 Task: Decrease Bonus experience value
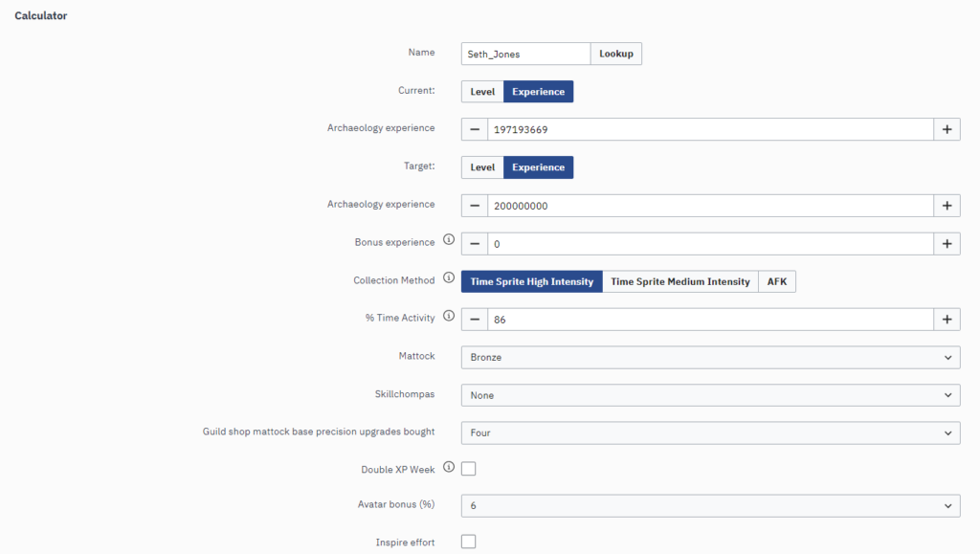(475, 244)
